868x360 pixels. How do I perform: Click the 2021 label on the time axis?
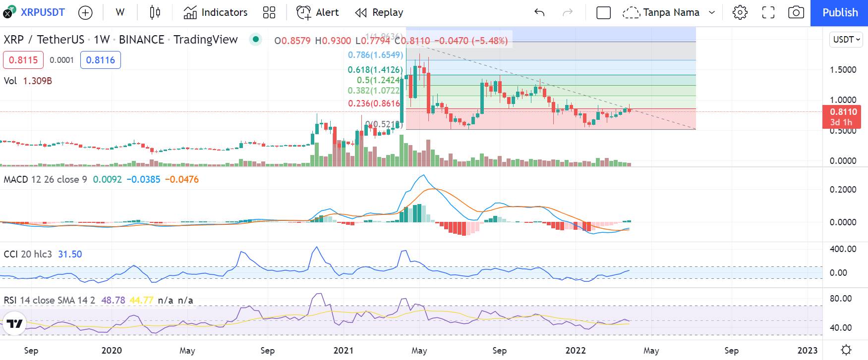pos(343,351)
